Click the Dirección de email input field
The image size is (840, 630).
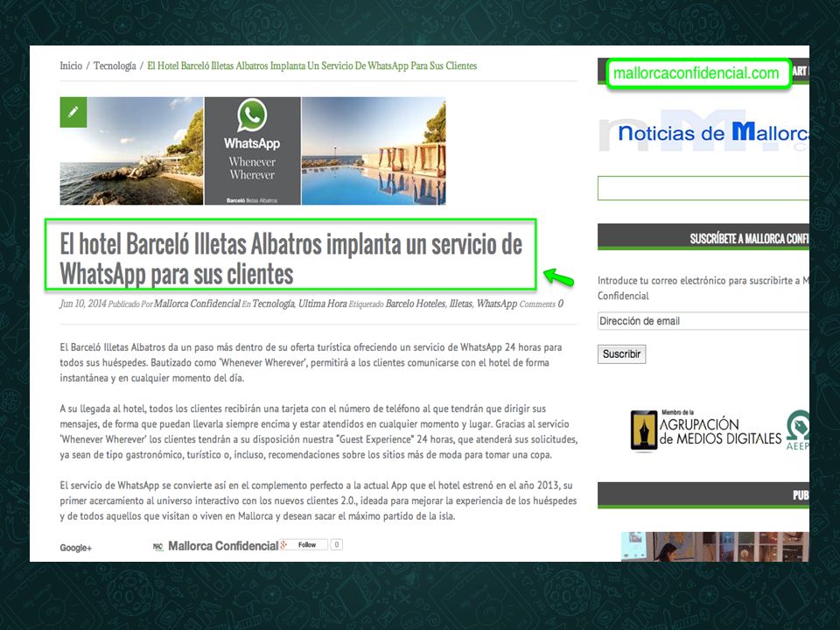coord(703,321)
